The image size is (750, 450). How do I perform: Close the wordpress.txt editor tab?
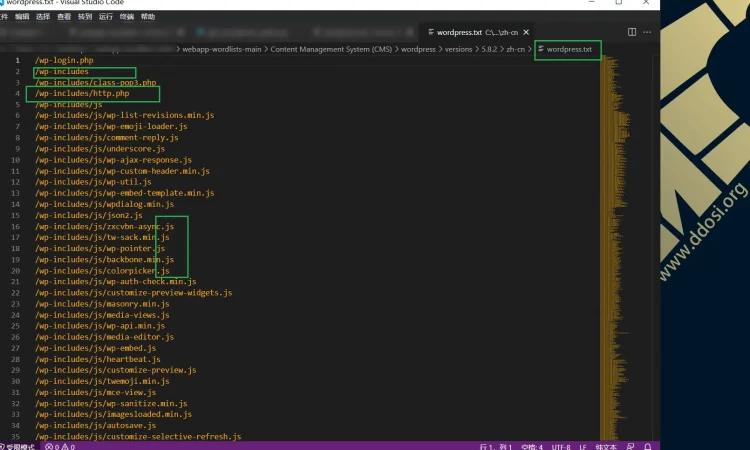tap(526, 33)
